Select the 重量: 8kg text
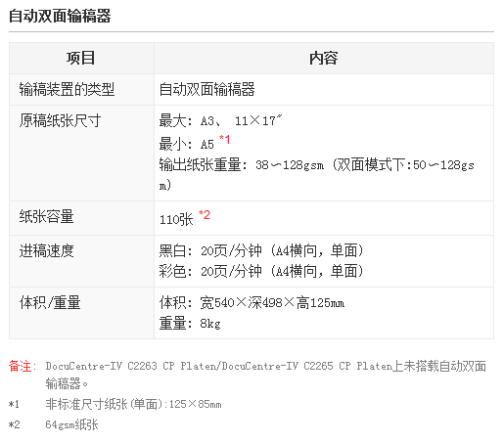 [190, 324]
